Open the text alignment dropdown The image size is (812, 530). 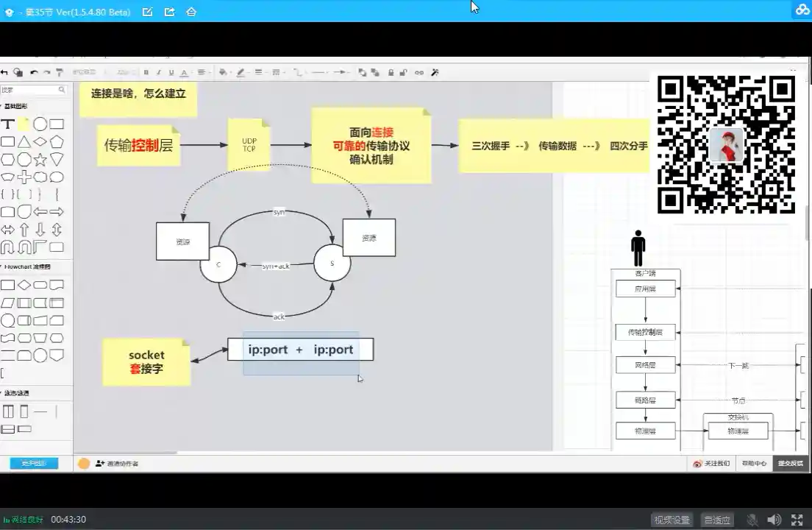(202, 73)
